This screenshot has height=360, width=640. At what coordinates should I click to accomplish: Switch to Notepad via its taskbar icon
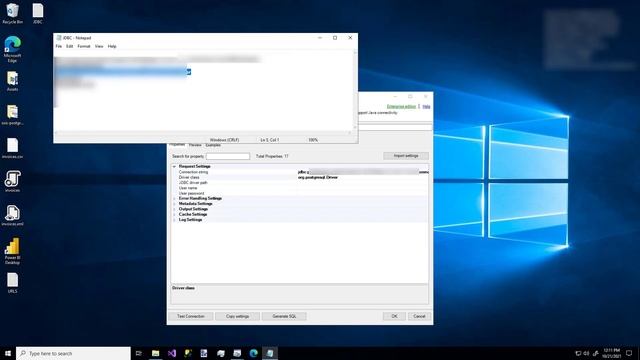pos(270,353)
